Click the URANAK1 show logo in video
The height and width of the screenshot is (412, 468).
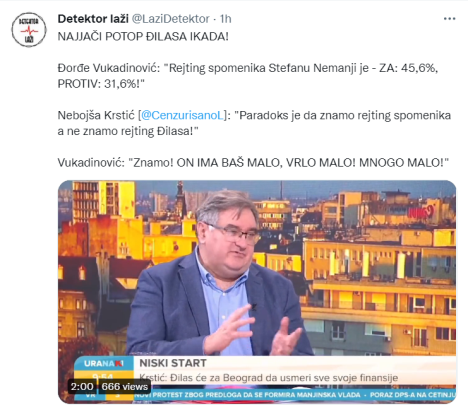click(x=104, y=363)
